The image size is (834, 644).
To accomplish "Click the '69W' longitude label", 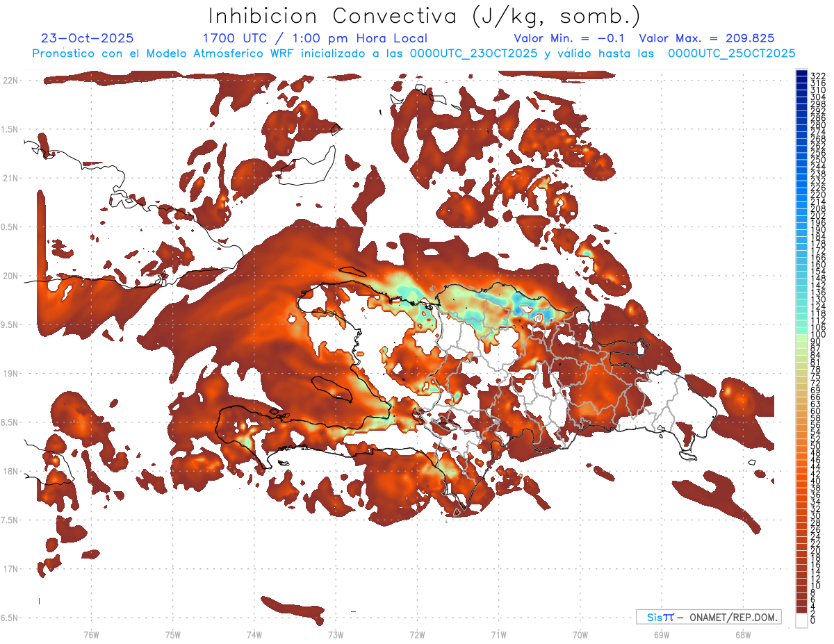I will coord(662,634).
